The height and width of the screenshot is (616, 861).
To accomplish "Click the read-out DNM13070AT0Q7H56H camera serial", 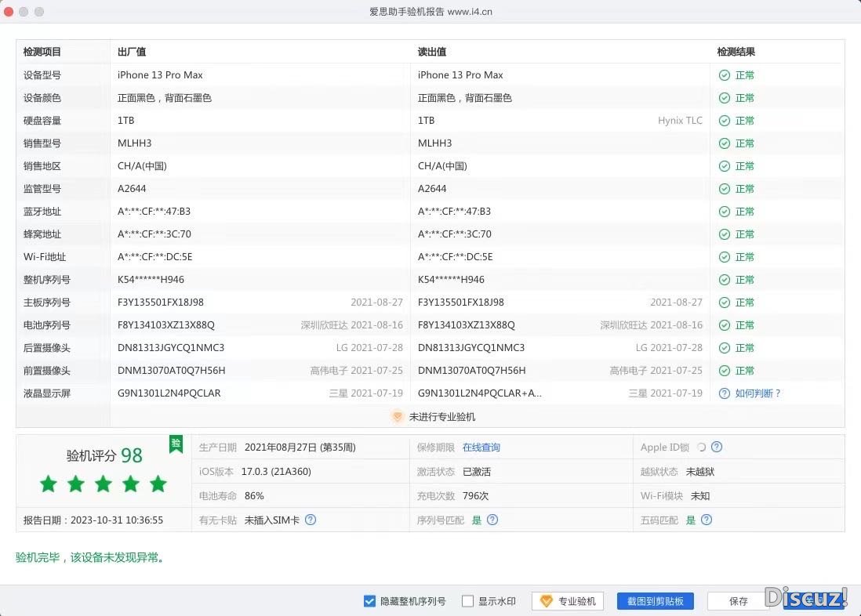I will pos(472,371).
